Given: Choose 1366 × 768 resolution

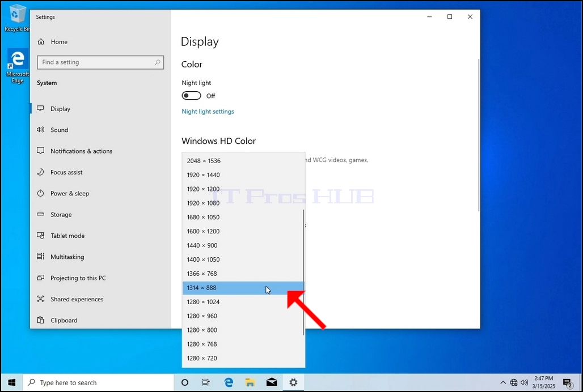Looking at the screenshot, I should pos(243,274).
